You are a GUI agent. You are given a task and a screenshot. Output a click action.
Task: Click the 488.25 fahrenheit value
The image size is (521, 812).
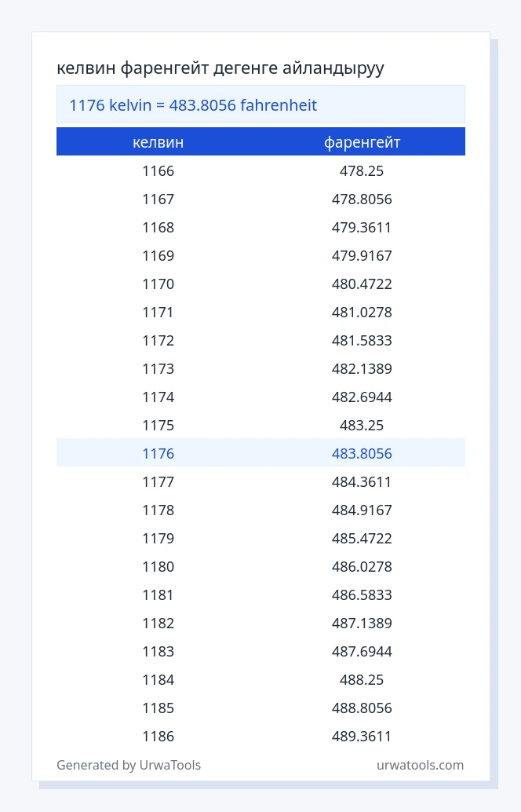362,679
